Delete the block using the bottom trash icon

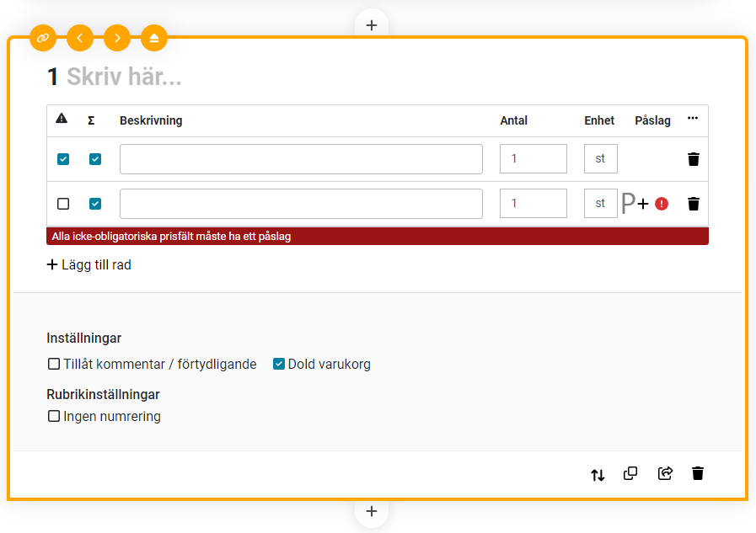[698, 474]
